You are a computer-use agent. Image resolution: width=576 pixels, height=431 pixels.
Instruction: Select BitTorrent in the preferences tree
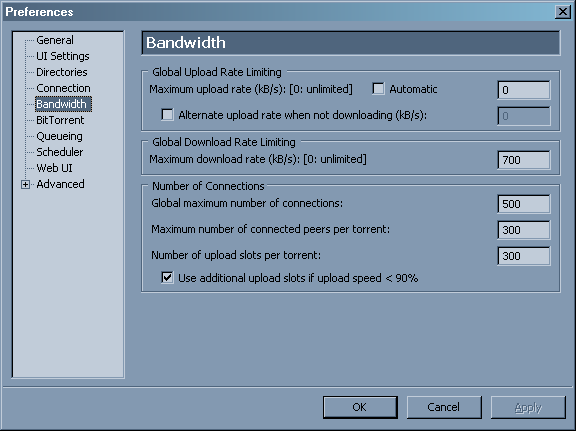[x=60, y=120]
